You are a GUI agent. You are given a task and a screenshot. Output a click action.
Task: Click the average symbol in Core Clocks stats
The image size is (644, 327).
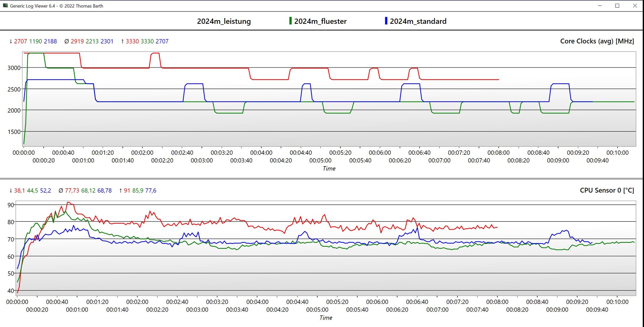click(66, 42)
